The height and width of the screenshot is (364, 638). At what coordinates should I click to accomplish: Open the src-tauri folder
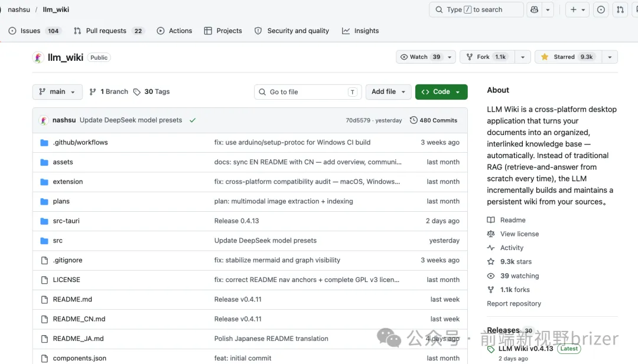tap(66, 221)
